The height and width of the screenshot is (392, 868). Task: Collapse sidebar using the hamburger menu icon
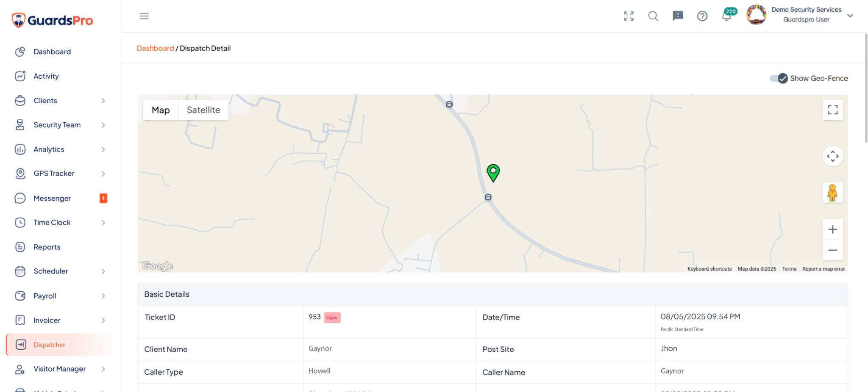tap(144, 16)
